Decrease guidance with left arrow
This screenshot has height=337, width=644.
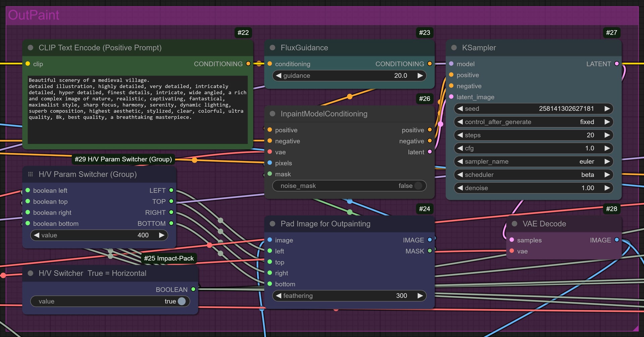click(x=278, y=76)
